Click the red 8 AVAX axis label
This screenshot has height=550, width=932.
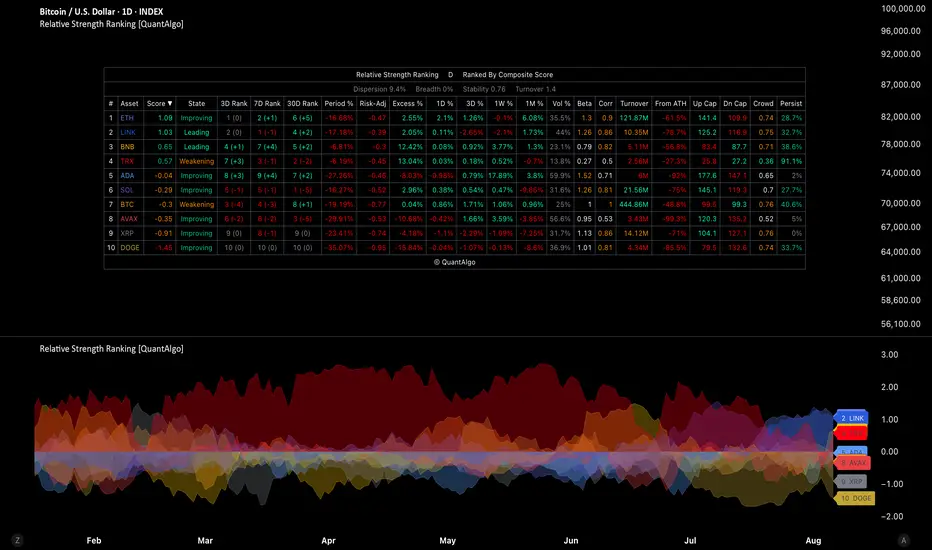(x=853, y=463)
